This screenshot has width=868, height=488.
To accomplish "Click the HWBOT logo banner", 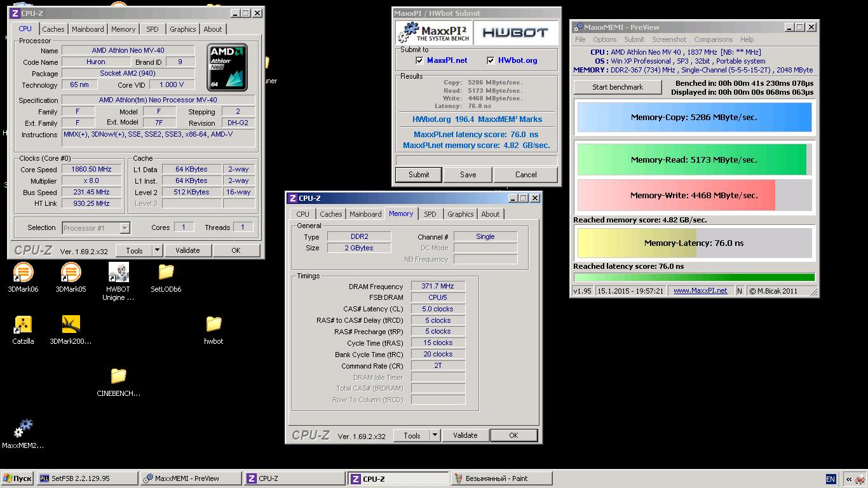I will tap(515, 33).
